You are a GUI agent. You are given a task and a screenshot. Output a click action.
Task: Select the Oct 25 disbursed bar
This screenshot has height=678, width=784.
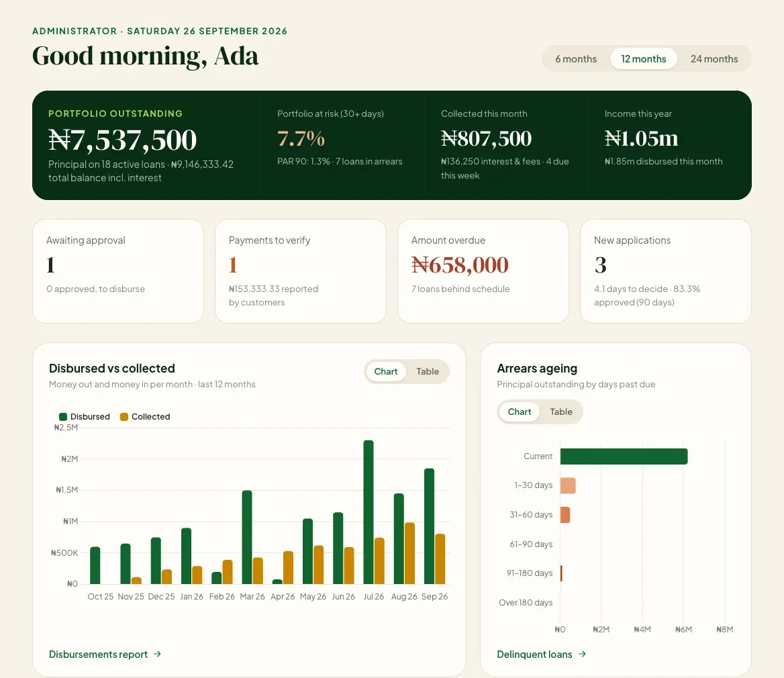pos(95,565)
